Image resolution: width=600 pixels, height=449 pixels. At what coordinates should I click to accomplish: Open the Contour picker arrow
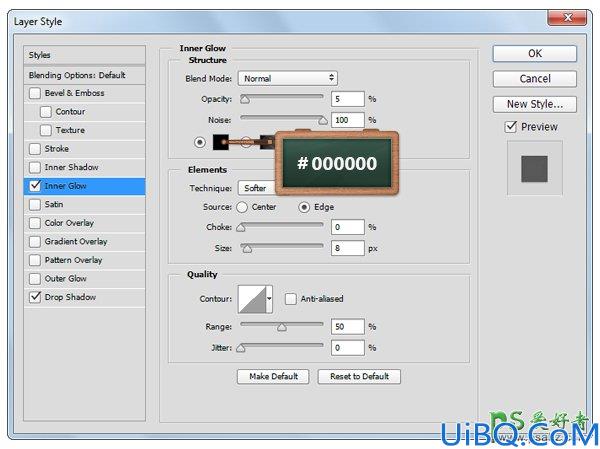click(x=269, y=299)
